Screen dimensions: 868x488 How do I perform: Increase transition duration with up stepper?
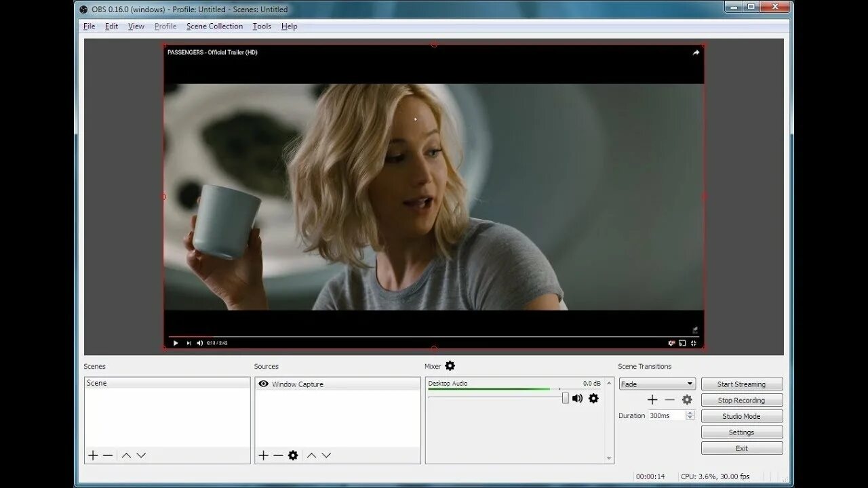coord(690,413)
